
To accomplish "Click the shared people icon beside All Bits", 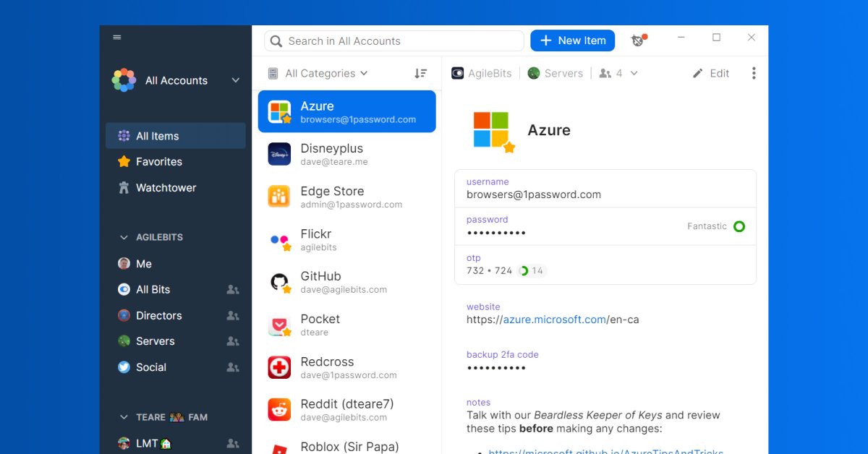I will (x=233, y=290).
